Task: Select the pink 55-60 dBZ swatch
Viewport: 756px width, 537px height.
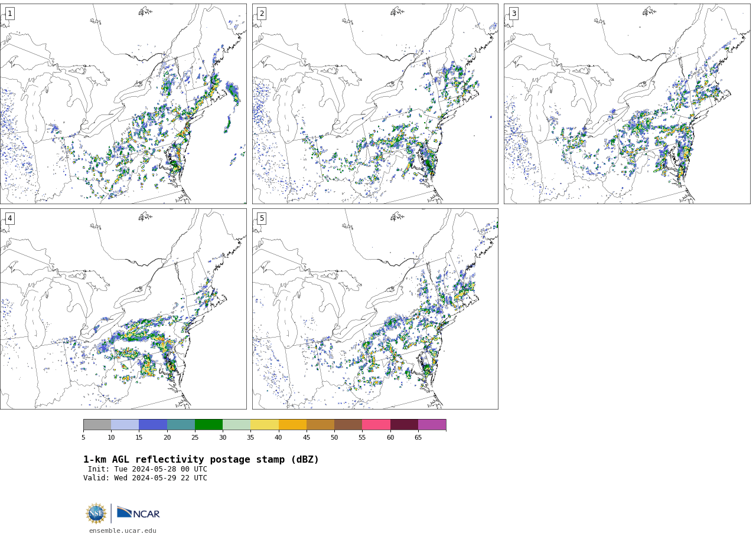Action: click(x=376, y=425)
